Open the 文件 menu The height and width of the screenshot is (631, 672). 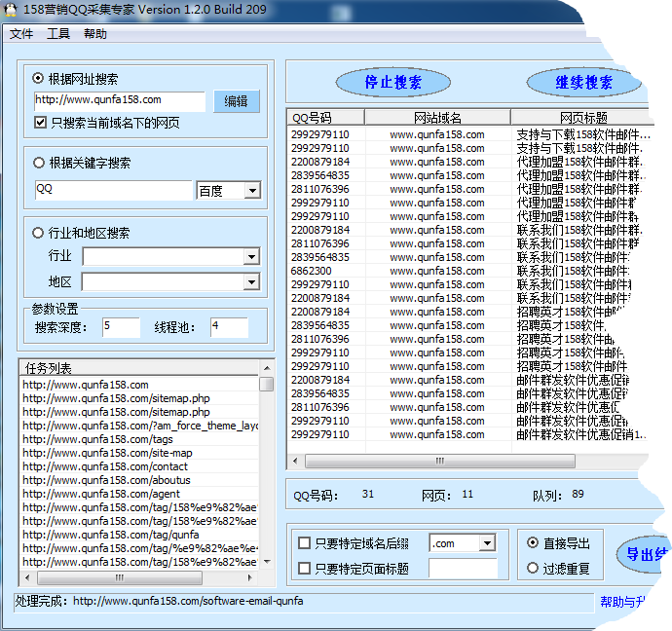click(x=21, y=34)
